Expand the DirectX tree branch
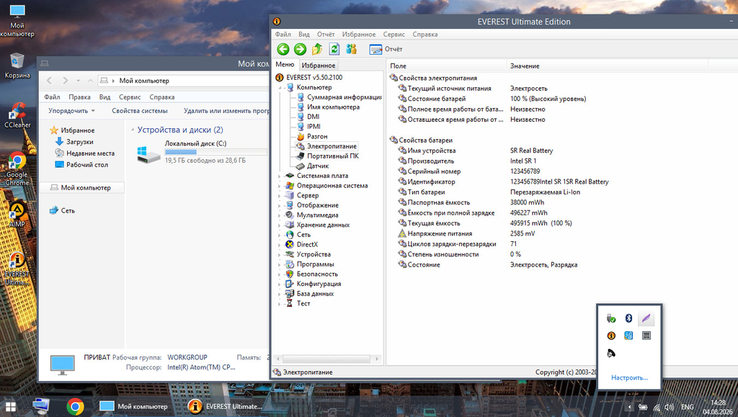 tap(280, 245)
